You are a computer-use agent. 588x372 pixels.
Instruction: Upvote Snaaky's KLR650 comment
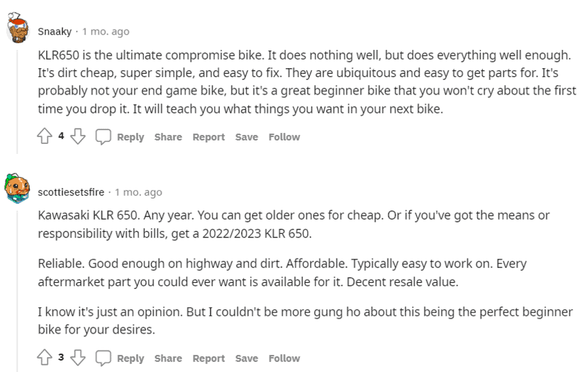[x=45, y=136]
